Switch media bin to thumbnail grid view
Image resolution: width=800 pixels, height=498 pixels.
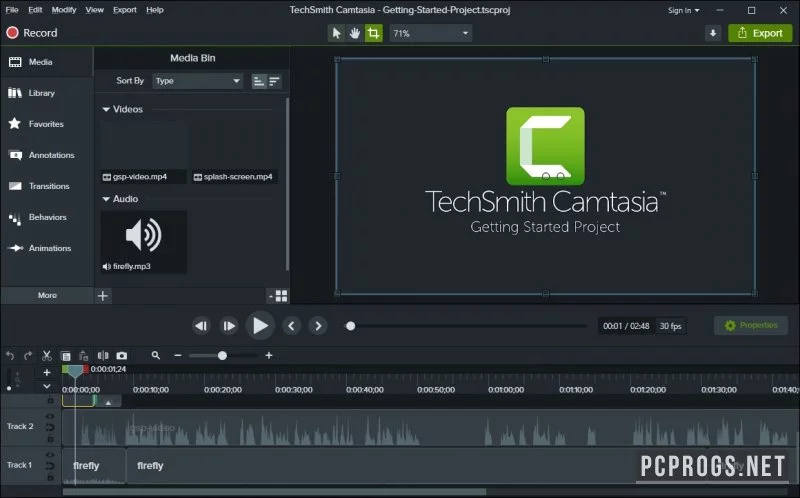[x=281, y=296]
